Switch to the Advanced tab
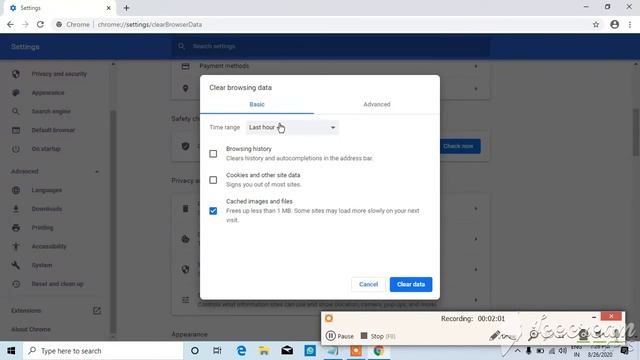Viewport: 640px width, 360px height. point(377,104)
